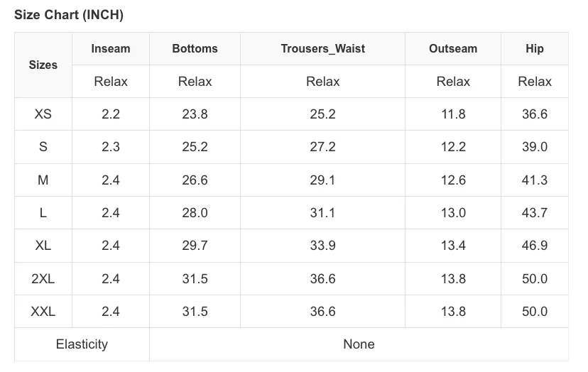Click the Trousers_Waist column header
This screenshot has width=588, height=372.
click(x=322, y=49)
